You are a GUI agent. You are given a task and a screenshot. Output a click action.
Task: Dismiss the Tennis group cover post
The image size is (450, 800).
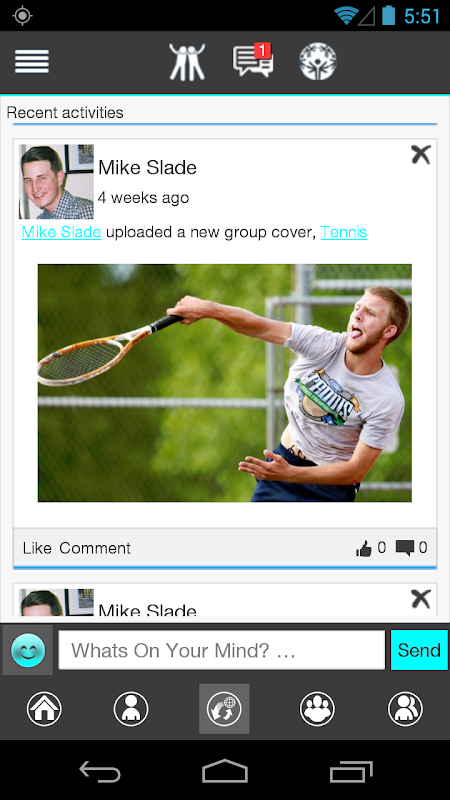[421, 155]
